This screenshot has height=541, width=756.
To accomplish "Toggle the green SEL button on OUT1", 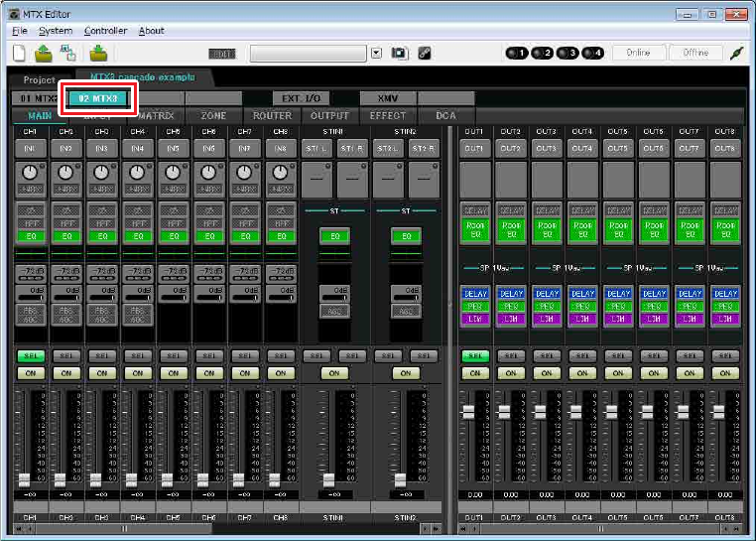I will [x=475, y=356].
